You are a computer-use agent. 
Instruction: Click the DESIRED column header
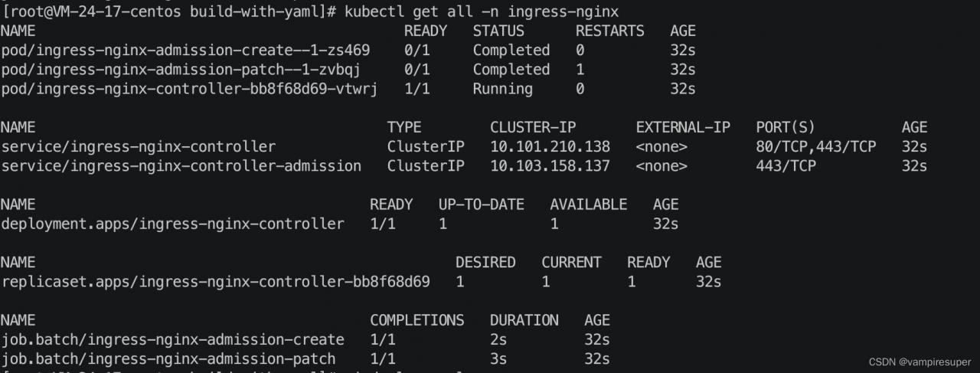485,262
